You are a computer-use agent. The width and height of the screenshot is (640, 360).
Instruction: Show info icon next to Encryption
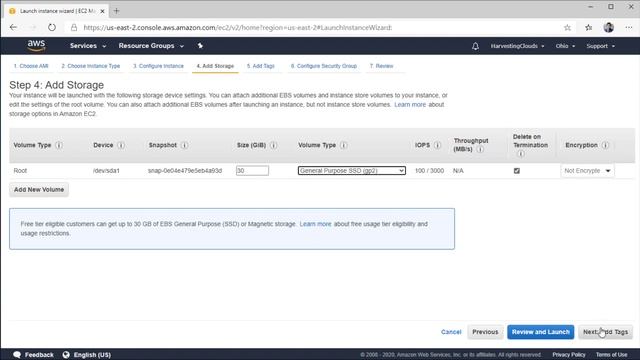tap(605, 145)
